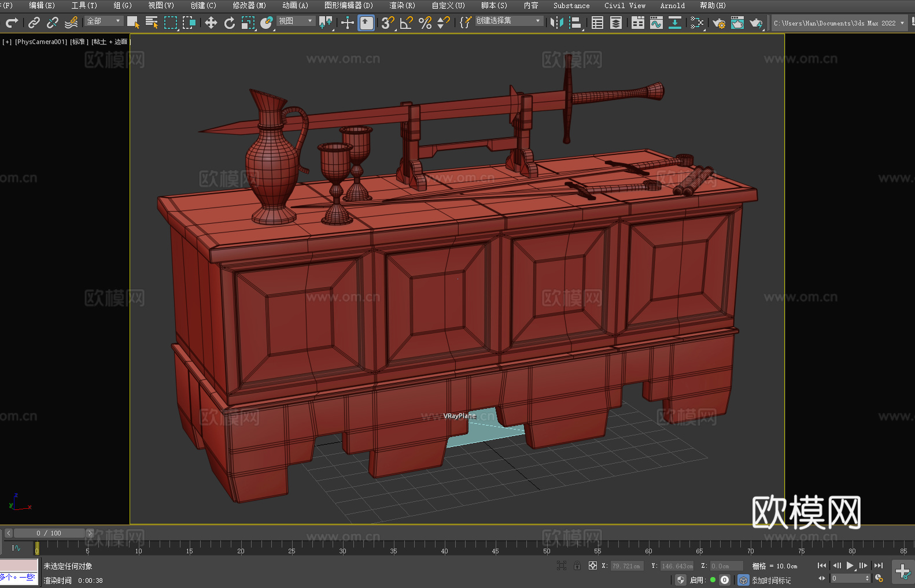This screenshot has height=588, width=915.
Task: Click the X coordinate input field
Action: (x=627, y=566)
